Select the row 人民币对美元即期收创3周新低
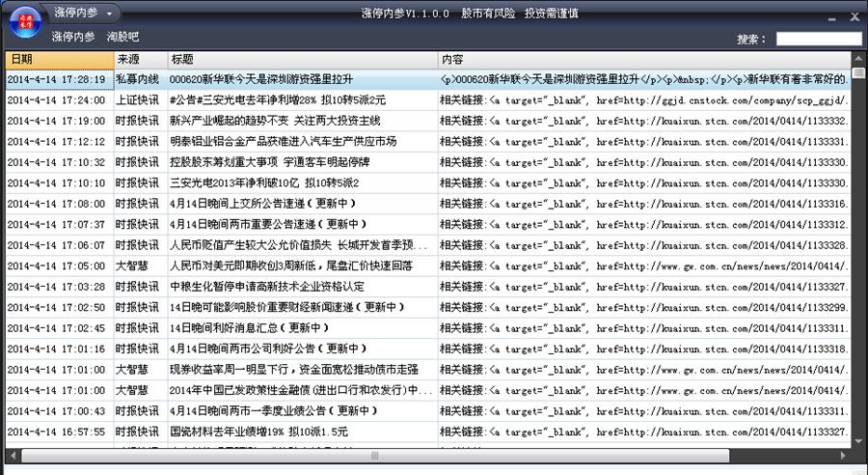The height and width of the screenshot is (475, 868). [428, 266]
